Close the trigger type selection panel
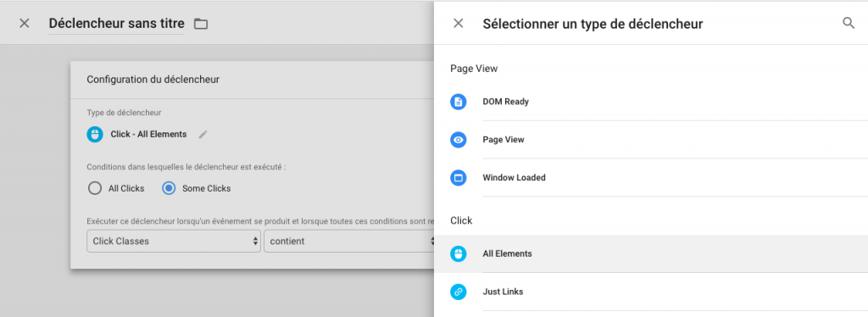The width and height of the screenshot is (868, 317). click(x=458, y=23)
